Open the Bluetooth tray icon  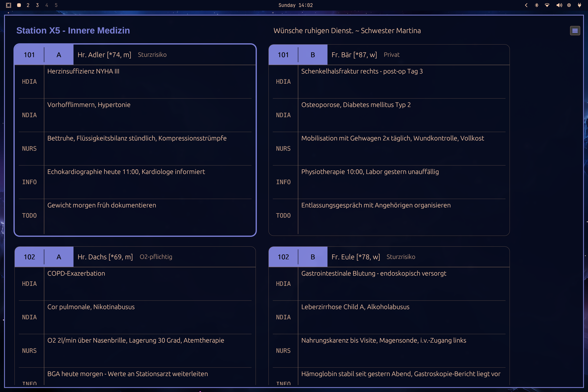click(x=537, y=5)
